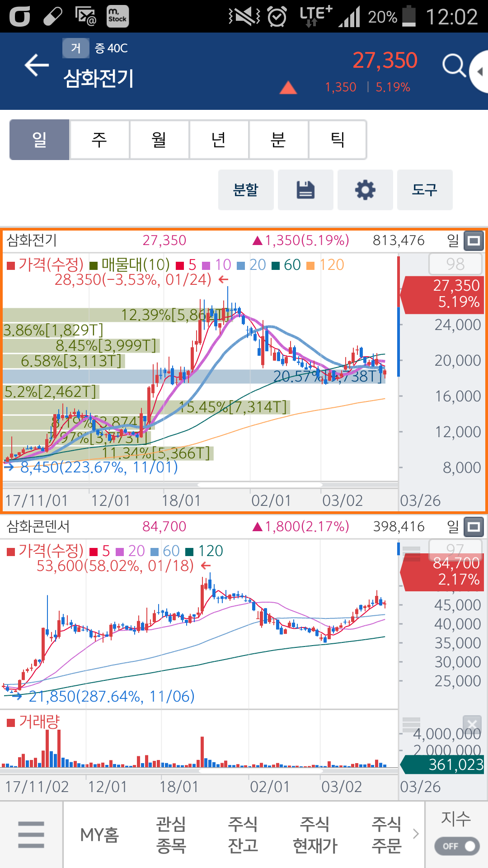Switch to the 분 minute tab
The height and width of the screenshot is (868, 488).
pos(278,140)
